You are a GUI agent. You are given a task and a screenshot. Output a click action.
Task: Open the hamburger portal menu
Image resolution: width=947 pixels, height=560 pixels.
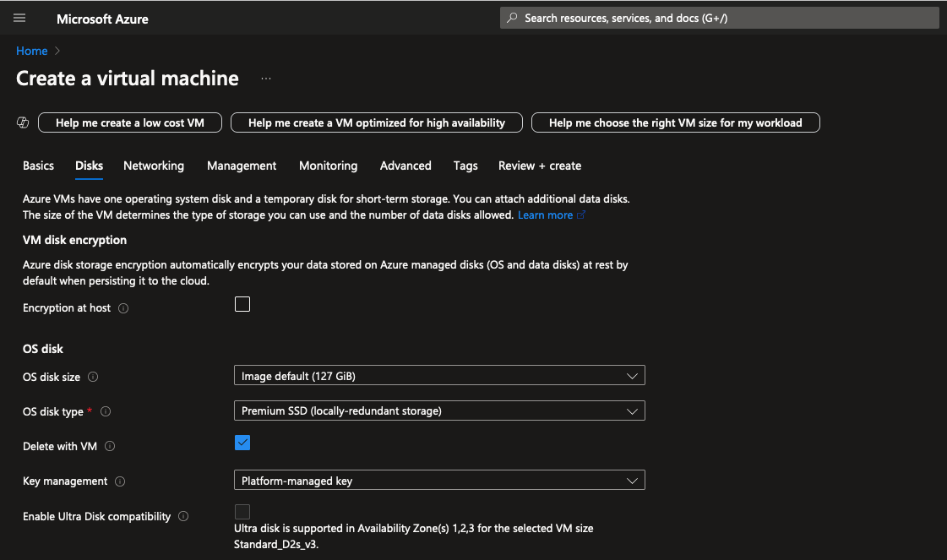[19, 19]
